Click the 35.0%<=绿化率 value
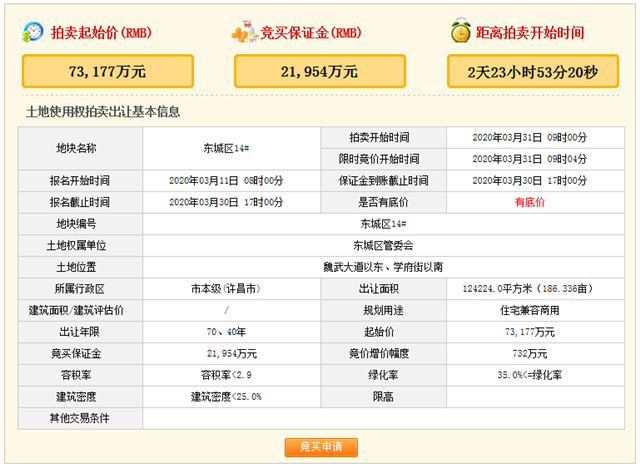 point(530,376)
